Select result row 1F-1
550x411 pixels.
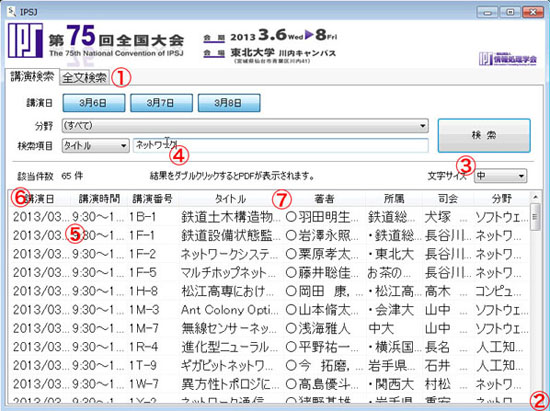coord(269,236)
